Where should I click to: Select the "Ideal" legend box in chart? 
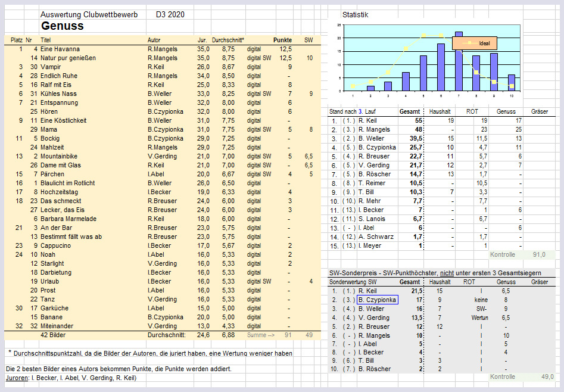[474, 43]
